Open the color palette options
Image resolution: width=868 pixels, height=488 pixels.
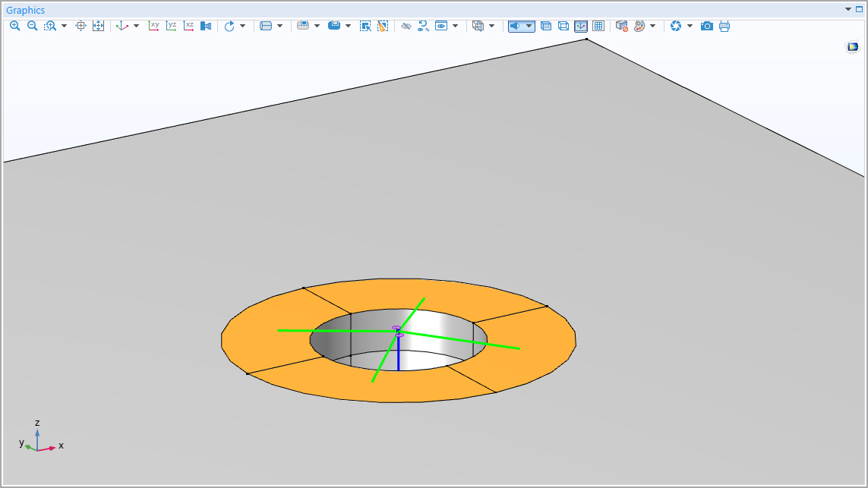pyautogui.click(x=639, y=26)
